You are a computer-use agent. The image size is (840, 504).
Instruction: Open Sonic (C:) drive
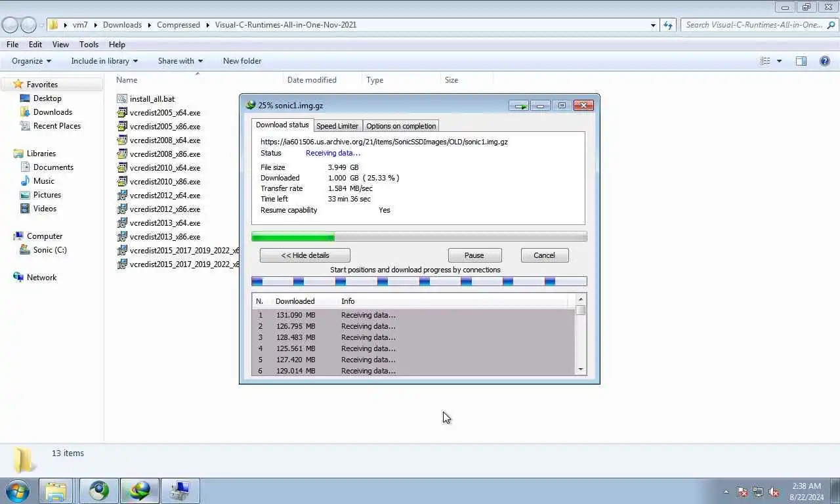click(x=50, y=250)
